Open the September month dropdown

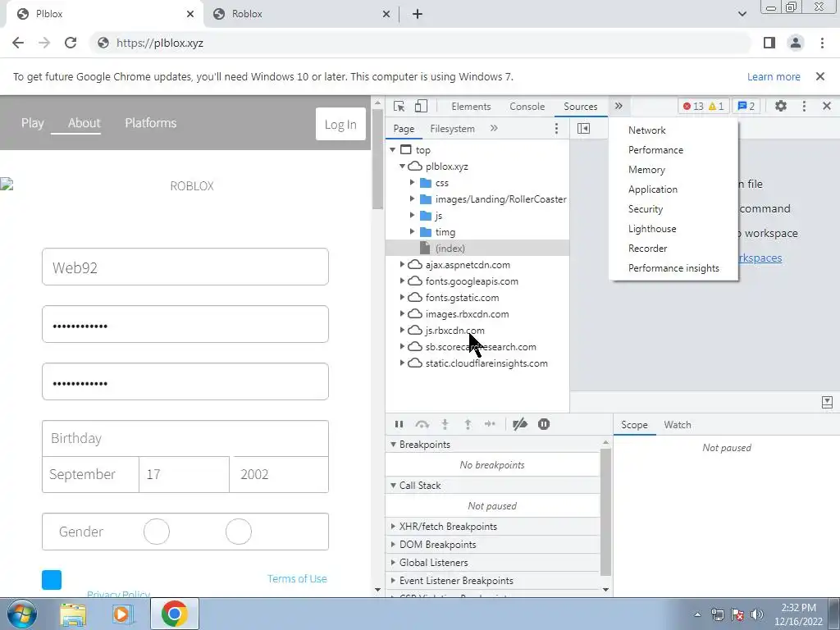coord(90,475)
